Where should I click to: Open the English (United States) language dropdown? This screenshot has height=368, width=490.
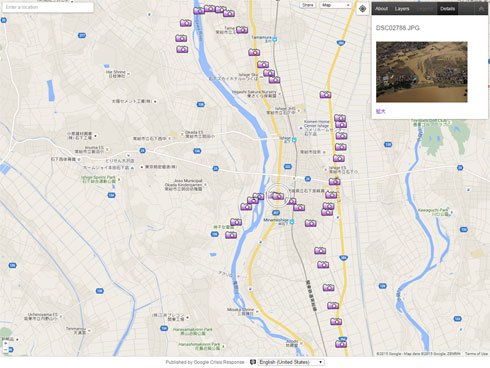click(291, 362)
